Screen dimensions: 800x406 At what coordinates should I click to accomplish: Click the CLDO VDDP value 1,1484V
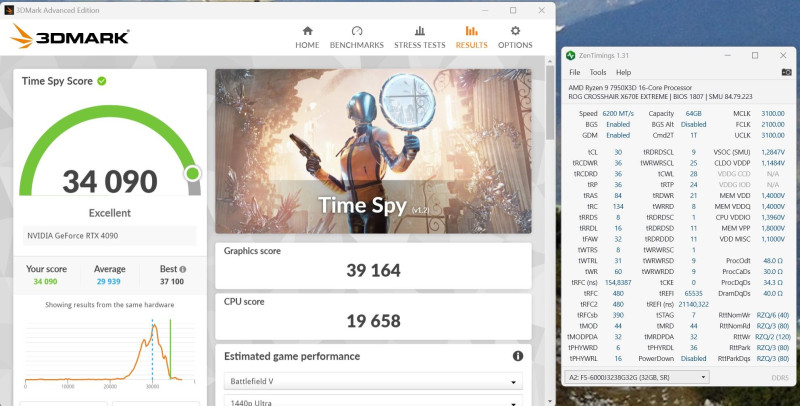coord(773,163)
